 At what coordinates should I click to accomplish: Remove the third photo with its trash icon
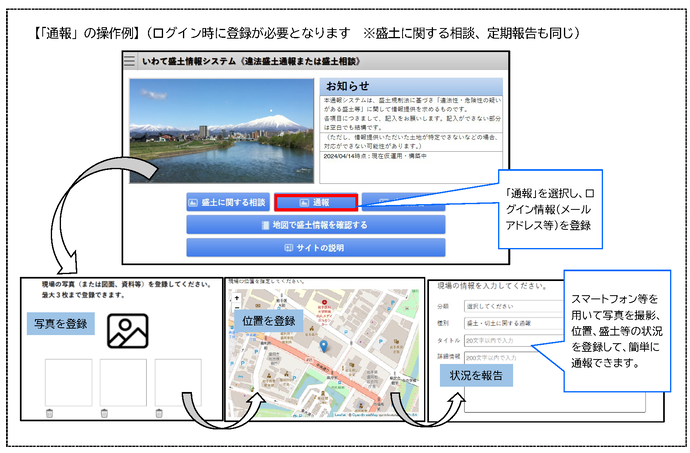[x=159, y=413]
